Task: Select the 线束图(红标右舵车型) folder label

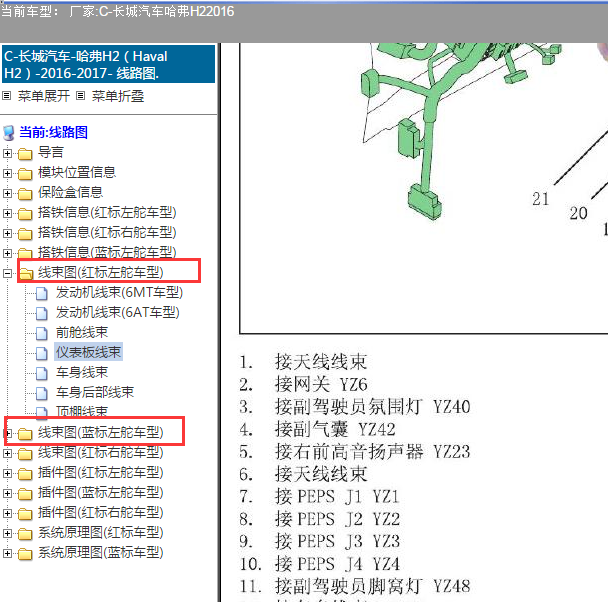Action: tap(100, 452)
